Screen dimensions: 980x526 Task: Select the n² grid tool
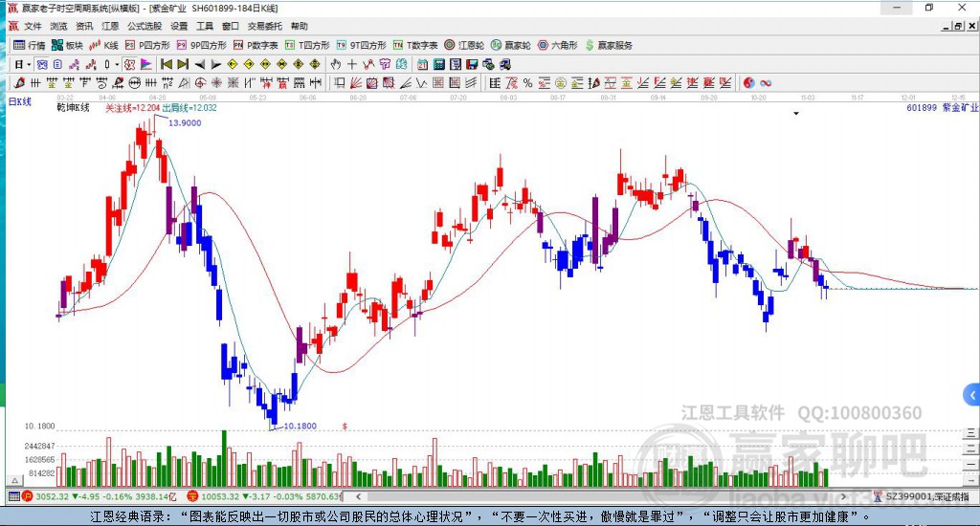pos(167,83)
